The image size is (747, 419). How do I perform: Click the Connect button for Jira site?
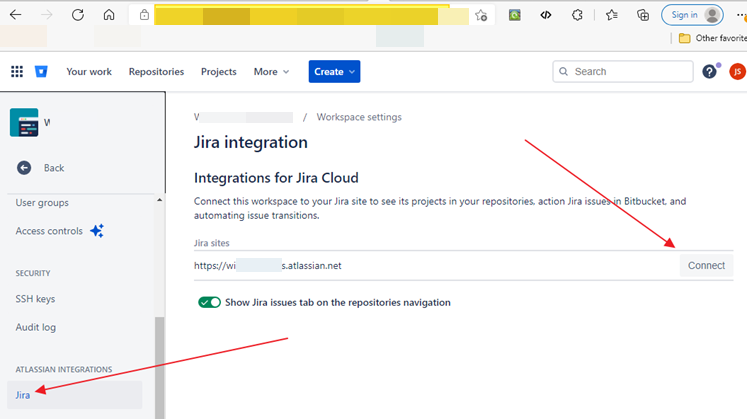click(706, 265)
